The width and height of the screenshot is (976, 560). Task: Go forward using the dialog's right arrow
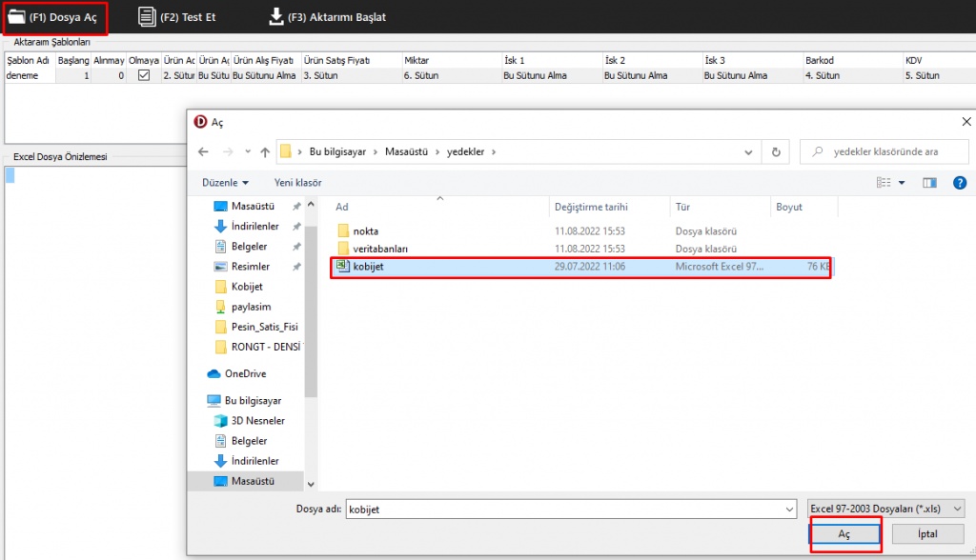click(228, 151)
